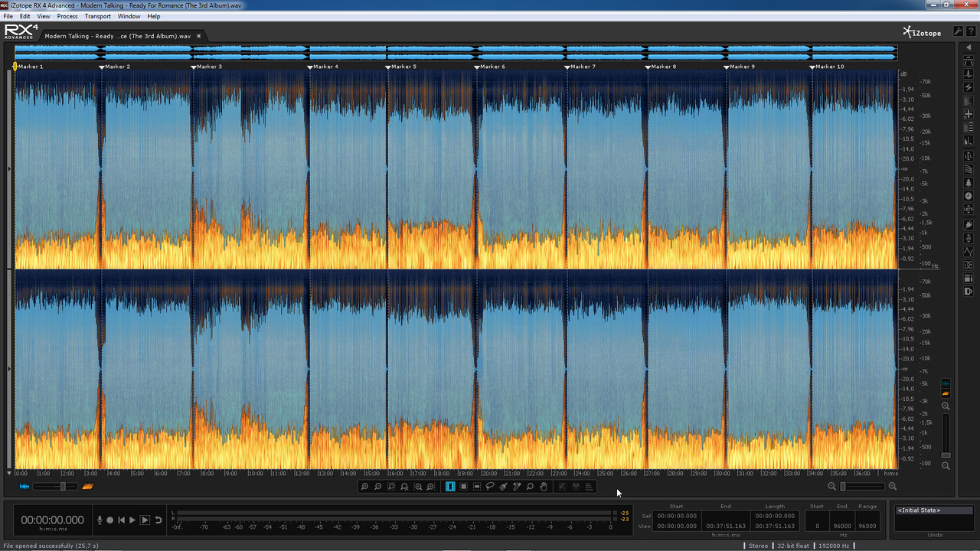Open the Plug-in module
This screenshot has width=980, height=551.
[969, 223]
